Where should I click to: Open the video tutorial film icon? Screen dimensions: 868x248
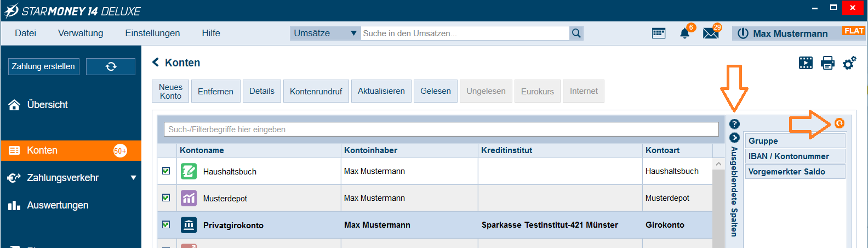point(806,63)
